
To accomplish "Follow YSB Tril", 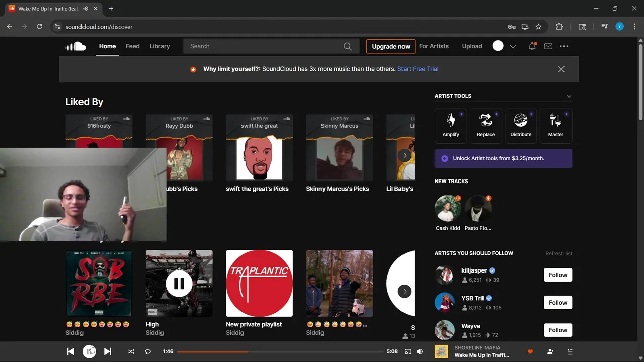I will (x=558, y=303).
